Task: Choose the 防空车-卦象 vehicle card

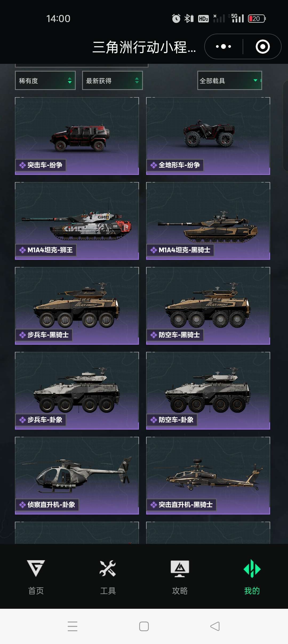Action: pyautogui.click(x=208, y=391)
